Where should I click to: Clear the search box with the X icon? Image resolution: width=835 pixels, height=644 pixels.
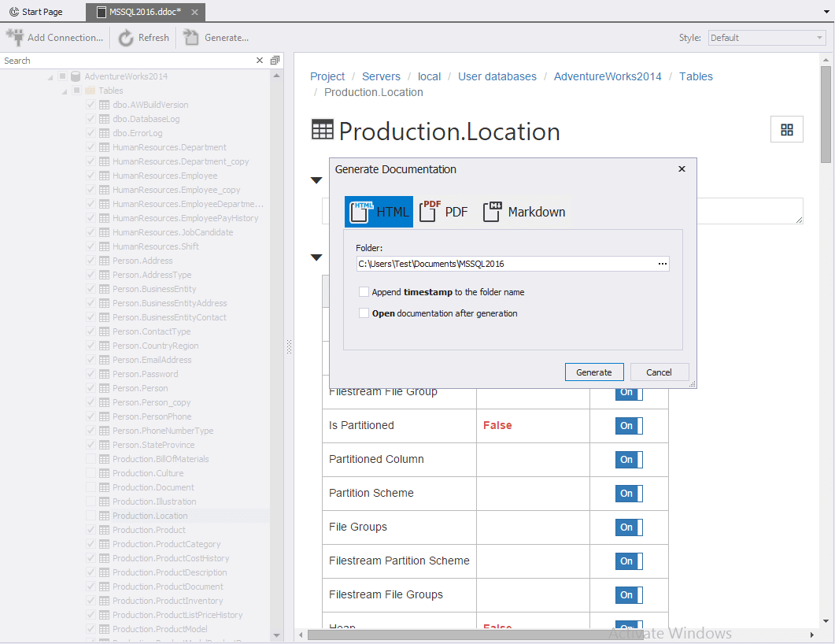tap(260, 61)
